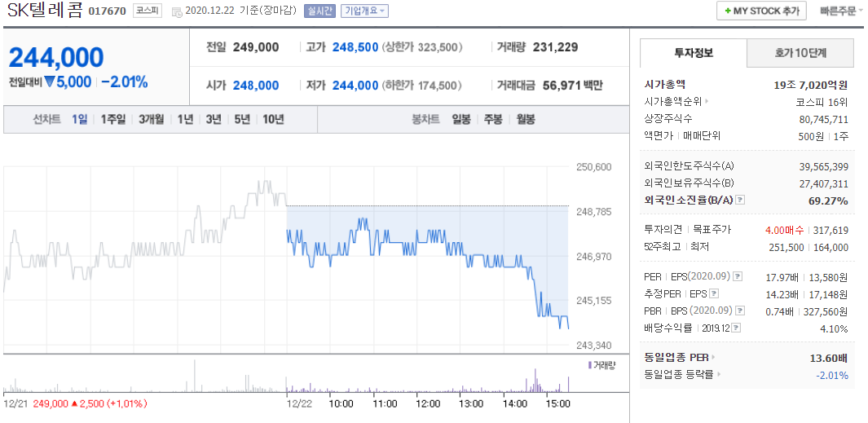Open help icon next to 추정PER EPS
868x423 pixels.
tap(714, 293)
